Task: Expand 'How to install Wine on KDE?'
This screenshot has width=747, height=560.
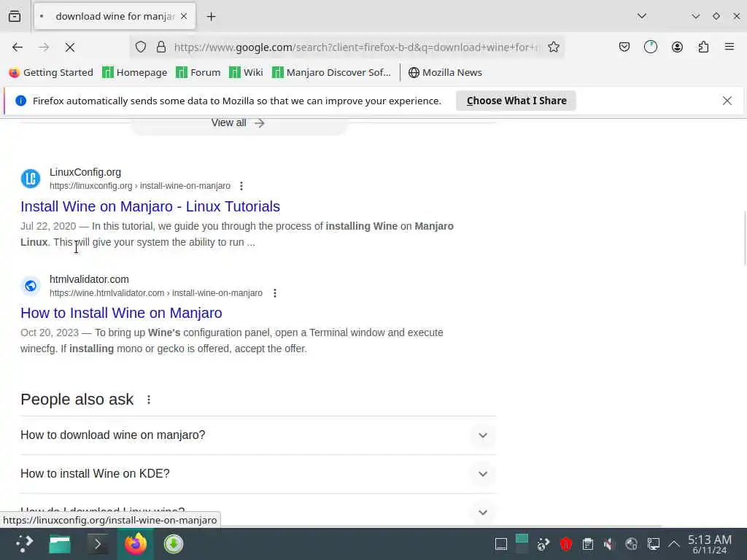Action: (x=258, y=474)
